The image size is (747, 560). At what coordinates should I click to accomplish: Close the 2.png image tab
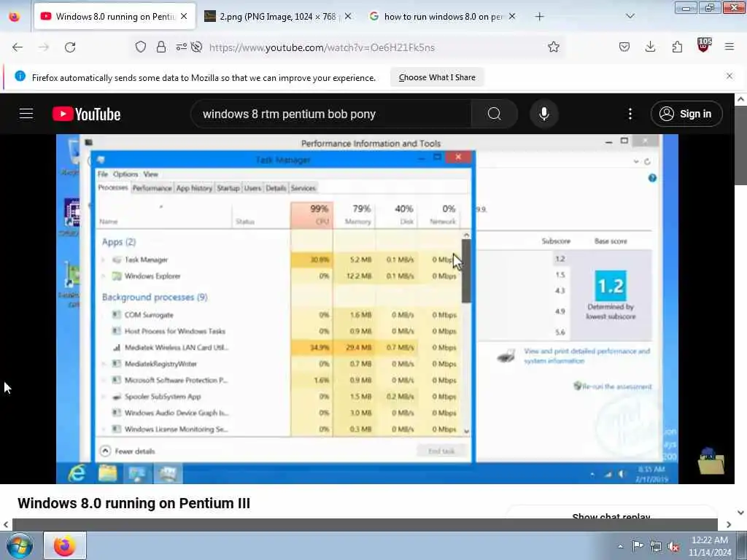pyautogui.click(x=348, y=16)
